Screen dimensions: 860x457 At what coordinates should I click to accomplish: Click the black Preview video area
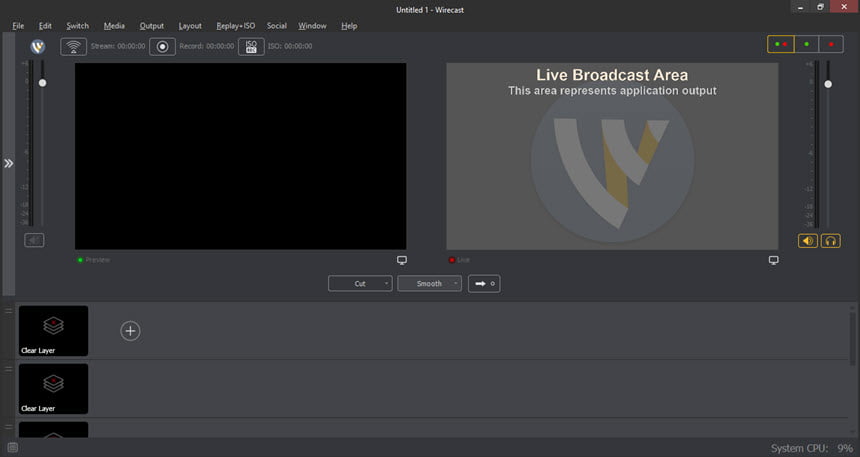(241, 156)
